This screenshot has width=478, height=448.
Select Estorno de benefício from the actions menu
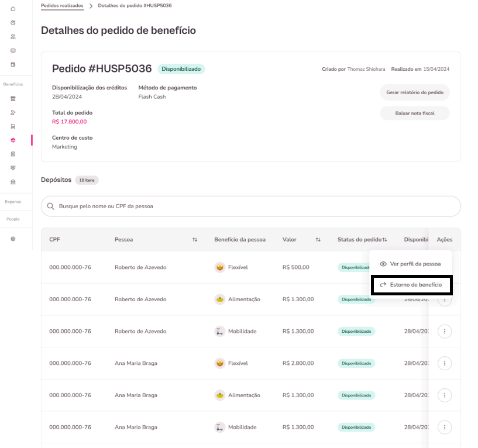(411, 285)
